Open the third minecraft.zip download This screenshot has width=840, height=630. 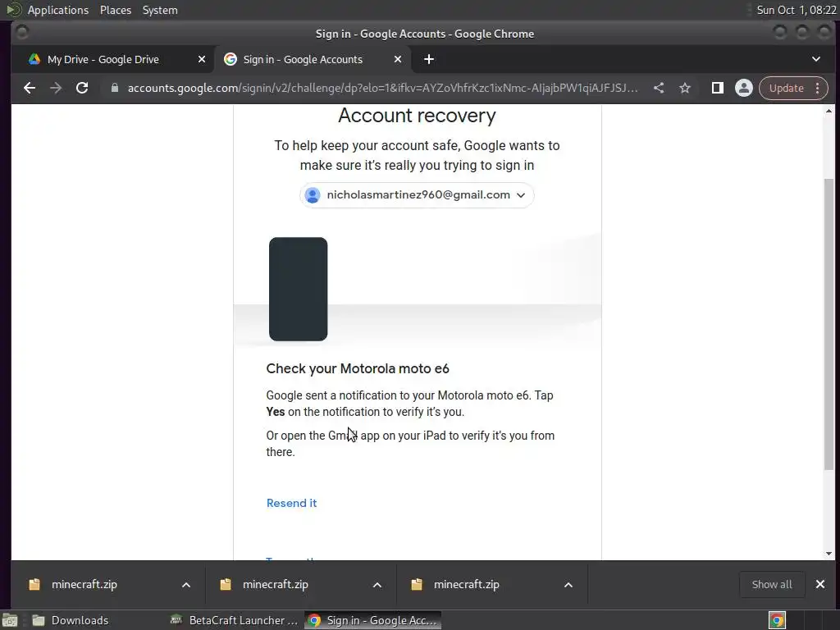pos(466,584)
